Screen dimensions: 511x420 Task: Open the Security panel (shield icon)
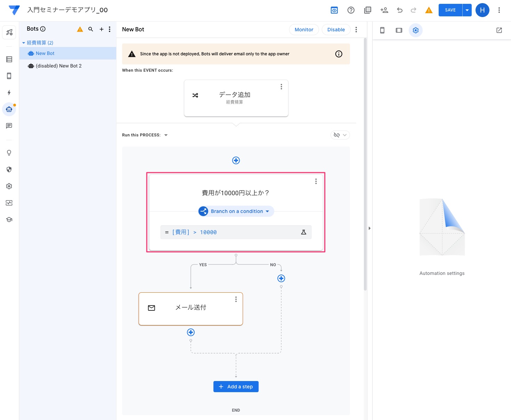[9, 169]
